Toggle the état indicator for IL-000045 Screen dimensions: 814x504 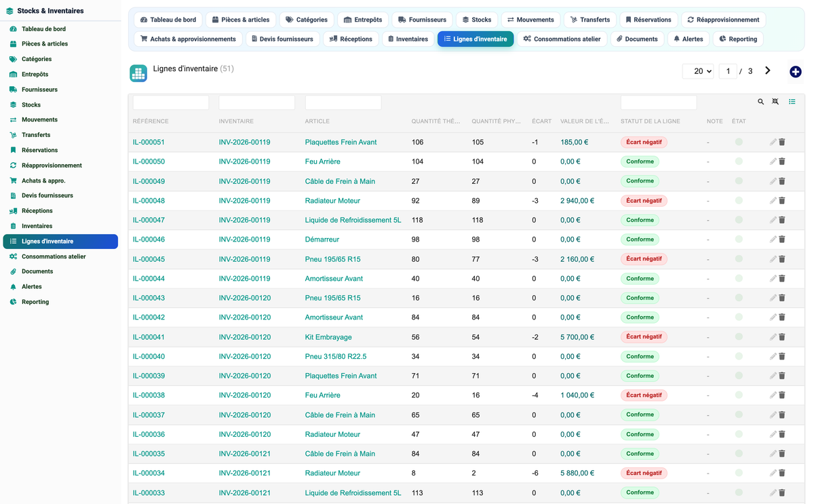tap(739, 259)
